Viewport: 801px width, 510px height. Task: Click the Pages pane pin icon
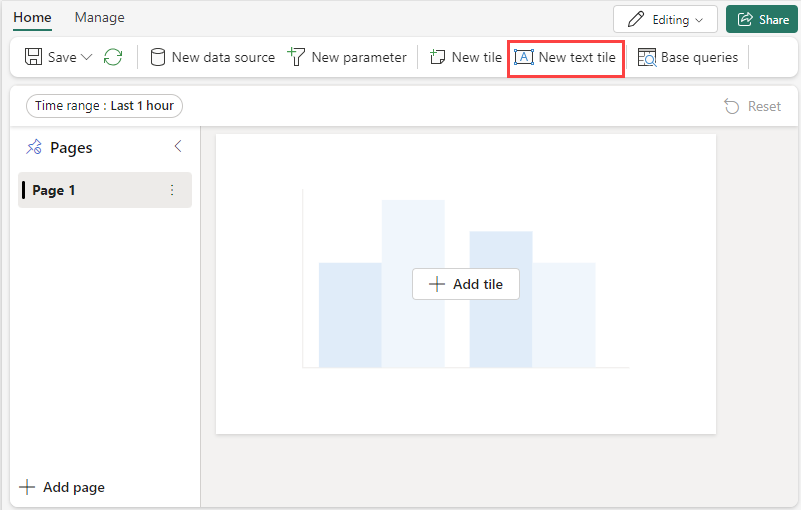coord(34,147)
